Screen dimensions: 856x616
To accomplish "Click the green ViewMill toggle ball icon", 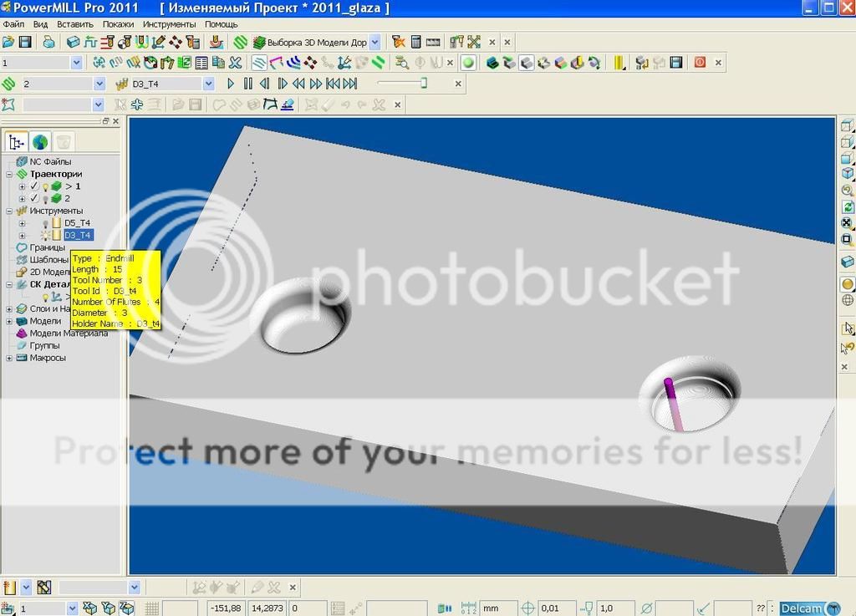I will tap(468, 63).
